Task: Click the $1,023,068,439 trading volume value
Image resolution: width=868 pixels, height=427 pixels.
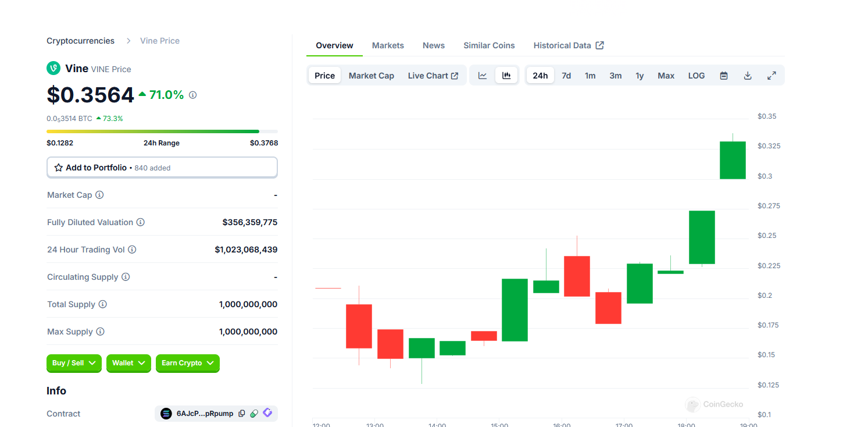Action: tap(246, 250)
